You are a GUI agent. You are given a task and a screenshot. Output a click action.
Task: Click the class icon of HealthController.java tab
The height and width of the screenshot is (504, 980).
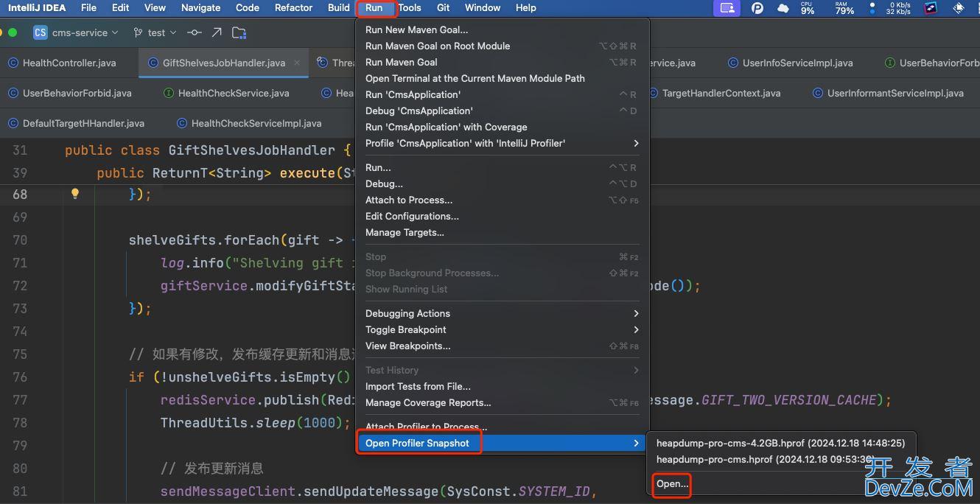(13, 63)
